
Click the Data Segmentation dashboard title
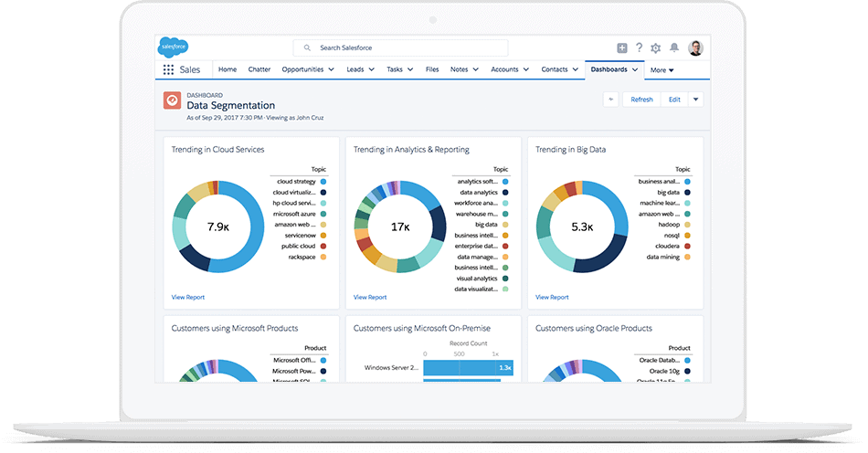coord(231,106)
